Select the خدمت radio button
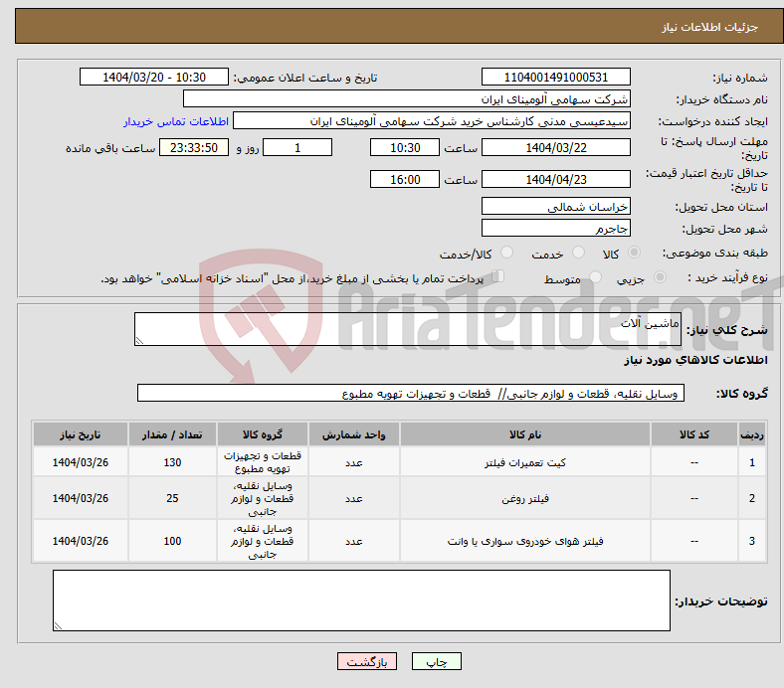 pyautogui.click(x=578, y=253)
